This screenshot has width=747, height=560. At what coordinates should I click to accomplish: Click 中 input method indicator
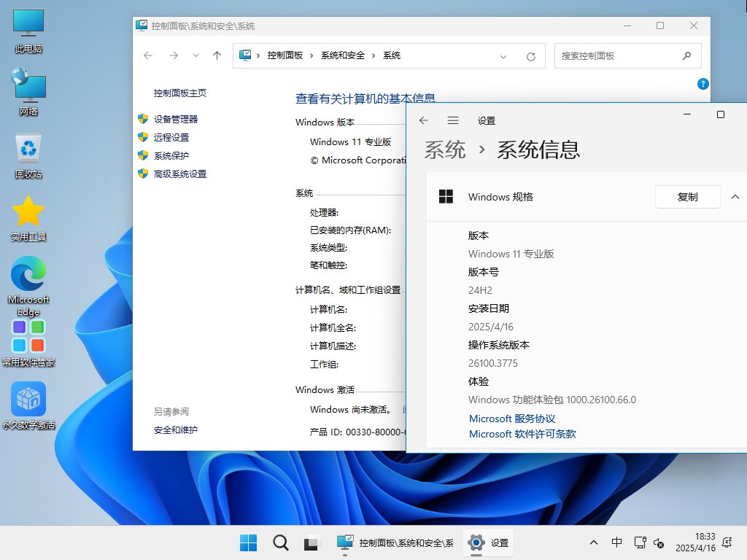[616, 542]
